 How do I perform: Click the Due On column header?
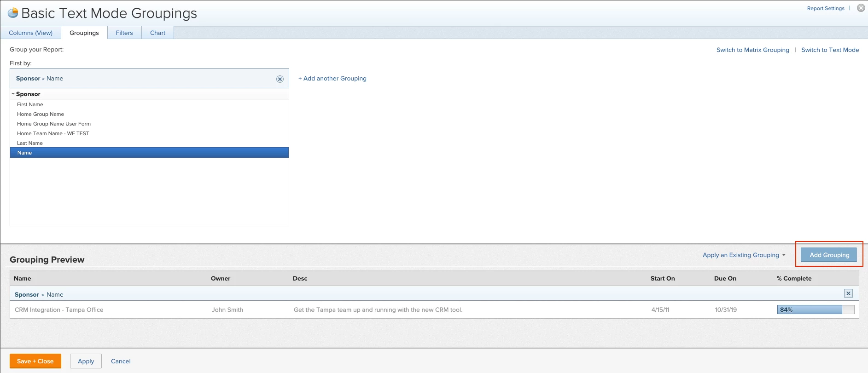pos(725,278)
